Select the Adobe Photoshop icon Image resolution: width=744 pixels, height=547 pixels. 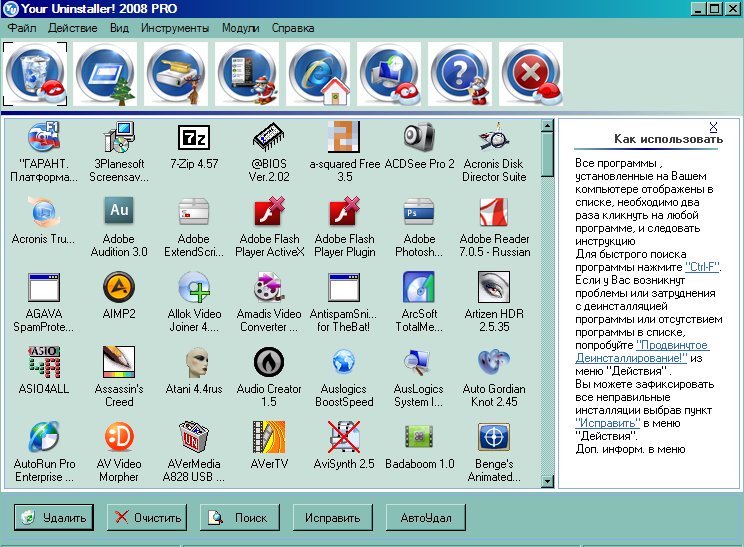pos(419,212)
